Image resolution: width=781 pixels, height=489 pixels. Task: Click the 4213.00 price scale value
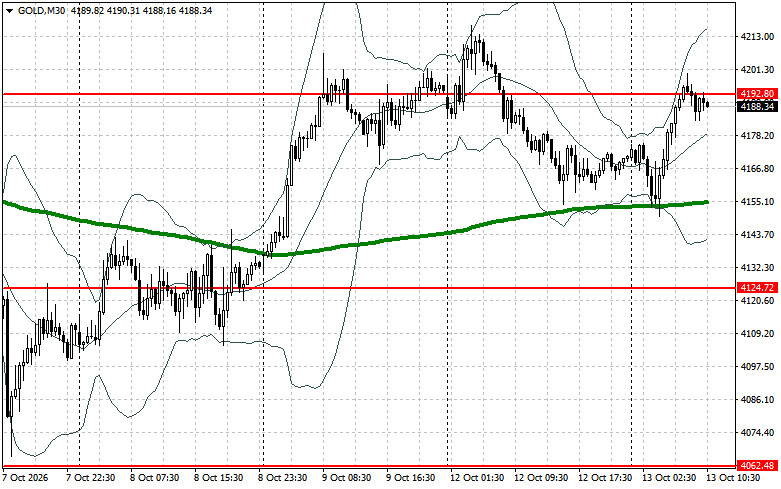point(758,36)
